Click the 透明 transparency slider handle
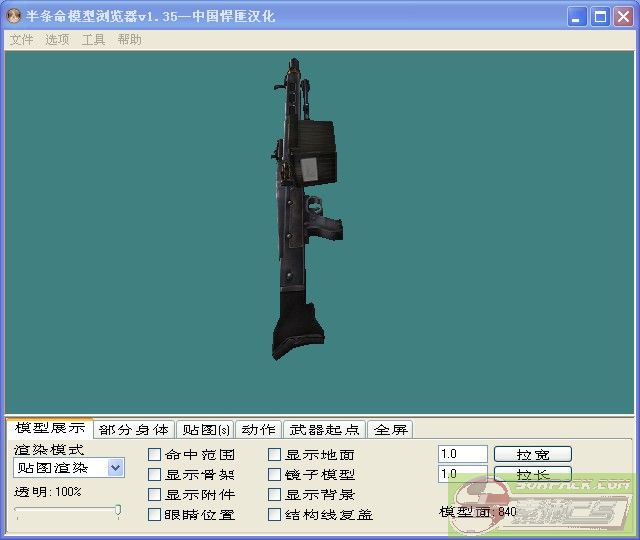Screen dimensions: 640x540 coord(118,511)
